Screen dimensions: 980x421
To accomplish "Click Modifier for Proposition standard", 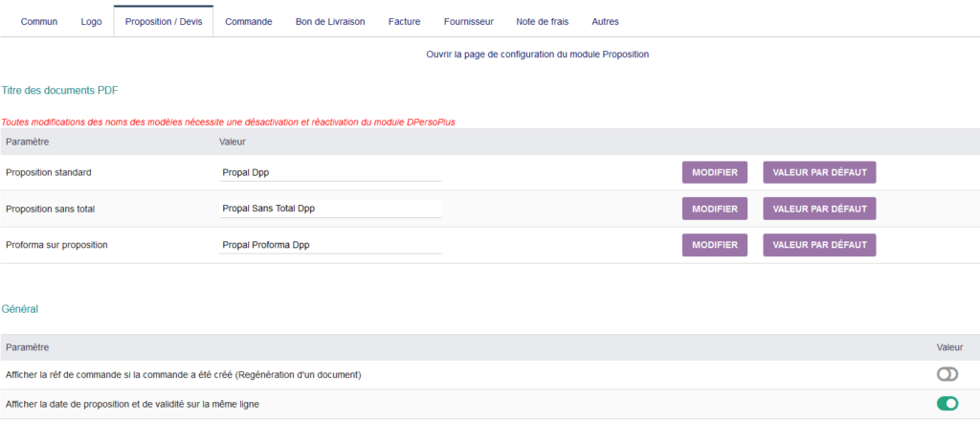I will [714, 172].
